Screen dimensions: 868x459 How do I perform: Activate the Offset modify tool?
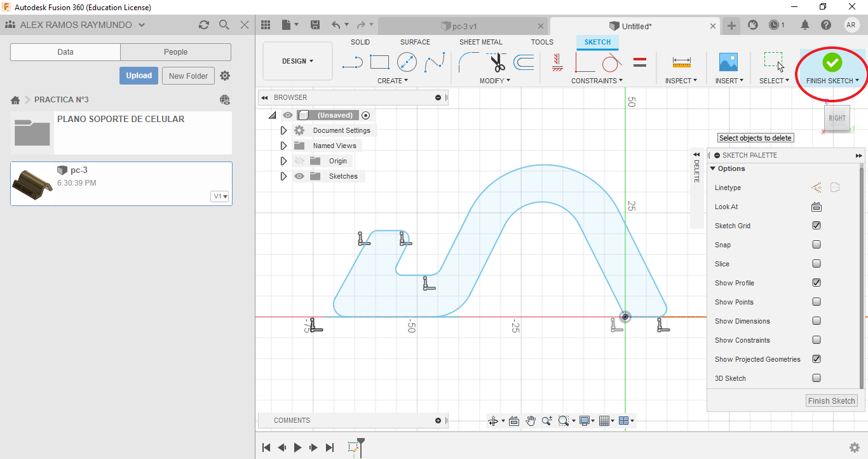coord(524,62)
